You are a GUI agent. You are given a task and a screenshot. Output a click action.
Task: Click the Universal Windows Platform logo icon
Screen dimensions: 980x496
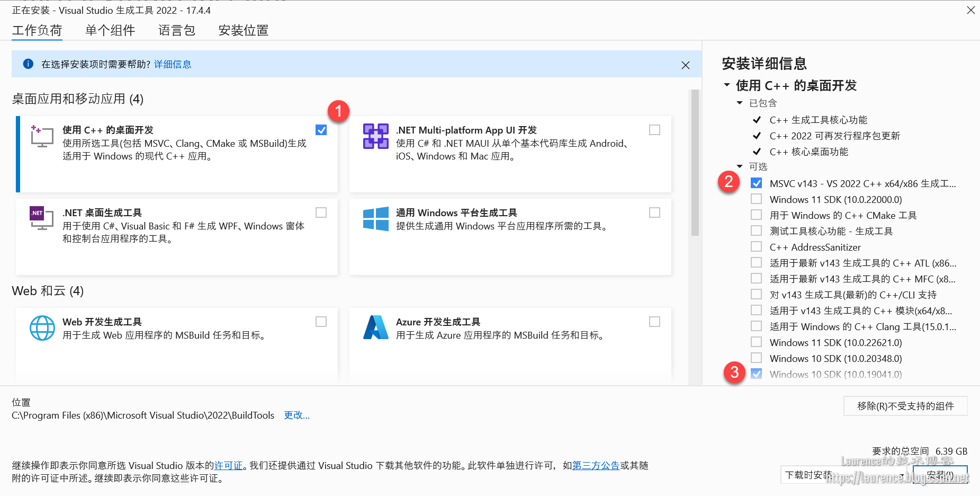pos(376,218)
